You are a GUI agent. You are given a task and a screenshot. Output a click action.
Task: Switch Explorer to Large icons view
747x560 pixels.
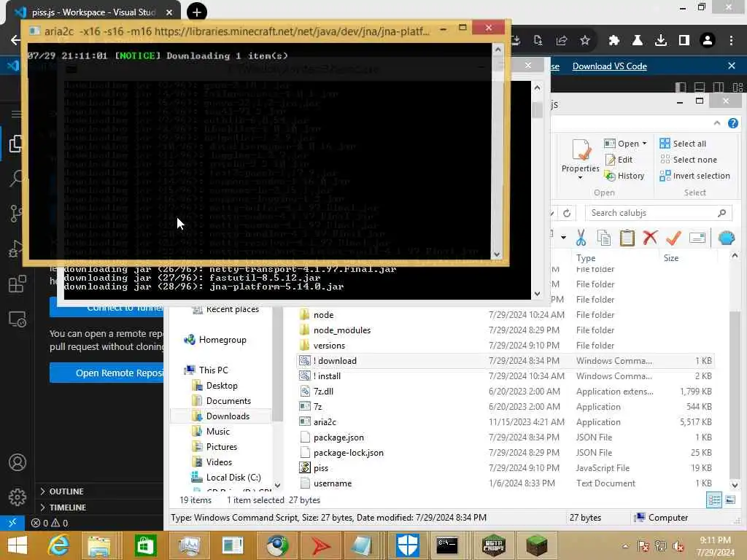coord(729,500)
